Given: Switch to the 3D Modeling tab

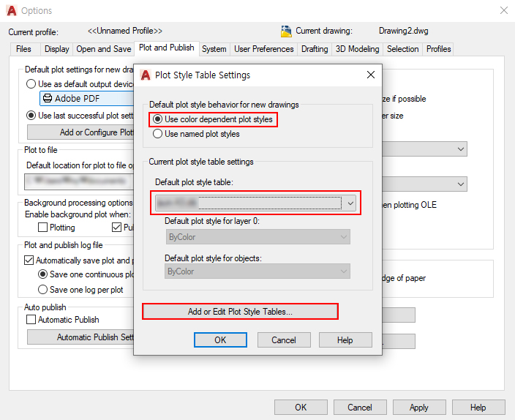Looking at the screenshot, I should pos(357,49).
